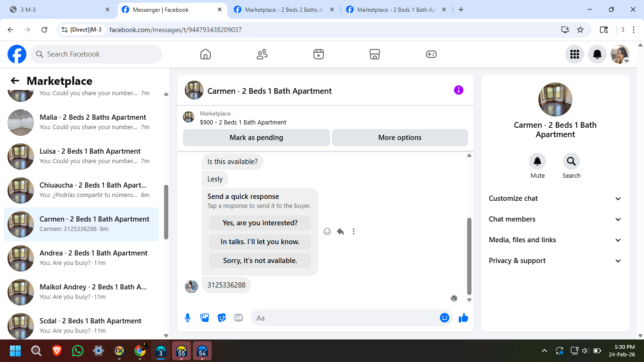The width and height of the screenshot is (644, 362).
Task: Click the More options listing button
Action: (400, 138)
